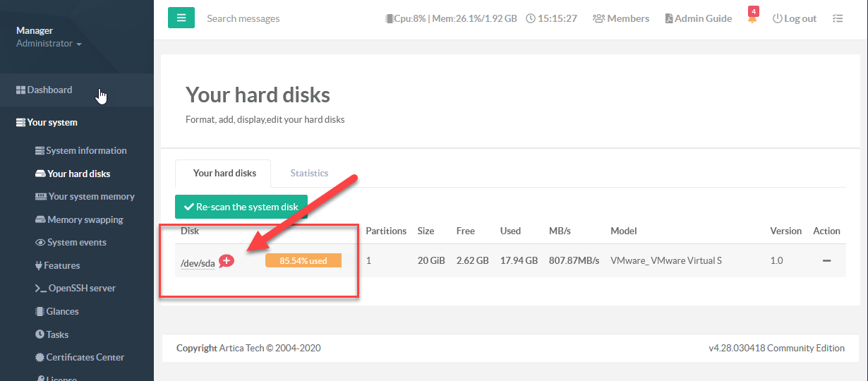Click Re-scan the system disk button
Screen dimensions: 868x381
[x=241, y=207]
